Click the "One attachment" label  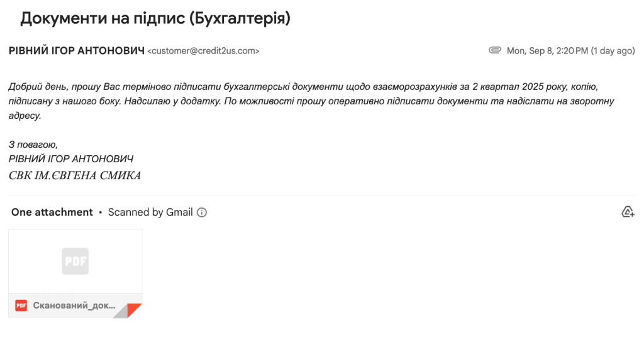[x=52, y=213]
